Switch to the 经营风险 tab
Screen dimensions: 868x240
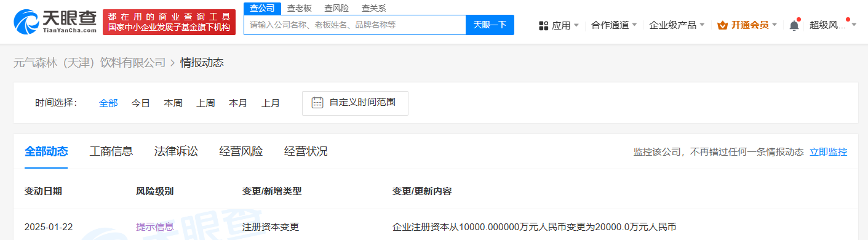pyautogui.click(x=241, y=151)
